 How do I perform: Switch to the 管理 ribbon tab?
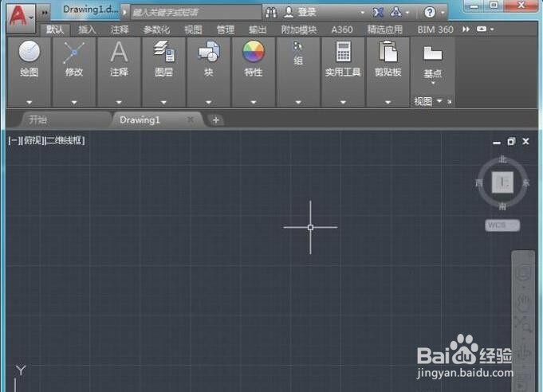tap(226, 29)
